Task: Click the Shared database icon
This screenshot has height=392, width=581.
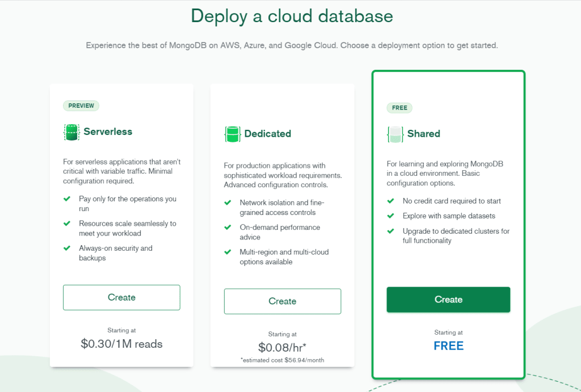Action: 395,134
